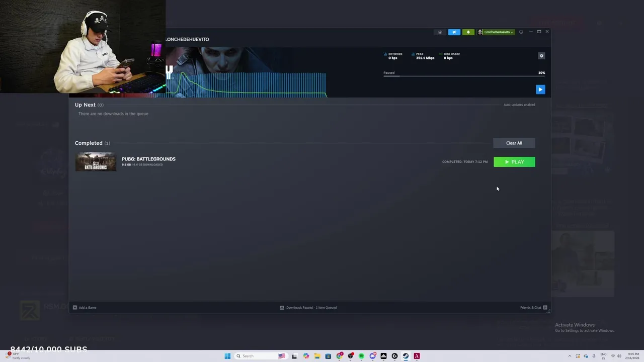The width and height of the screenshot is (644, 362).
Task: Click 'Completed: Today 7:12 PM' text
Action: [465, 162]
